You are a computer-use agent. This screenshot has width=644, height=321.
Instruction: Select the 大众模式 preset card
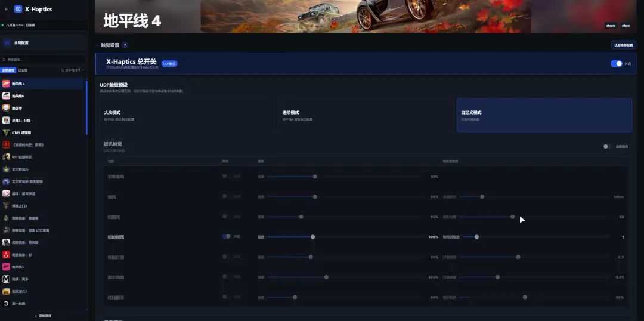(187, 115)
